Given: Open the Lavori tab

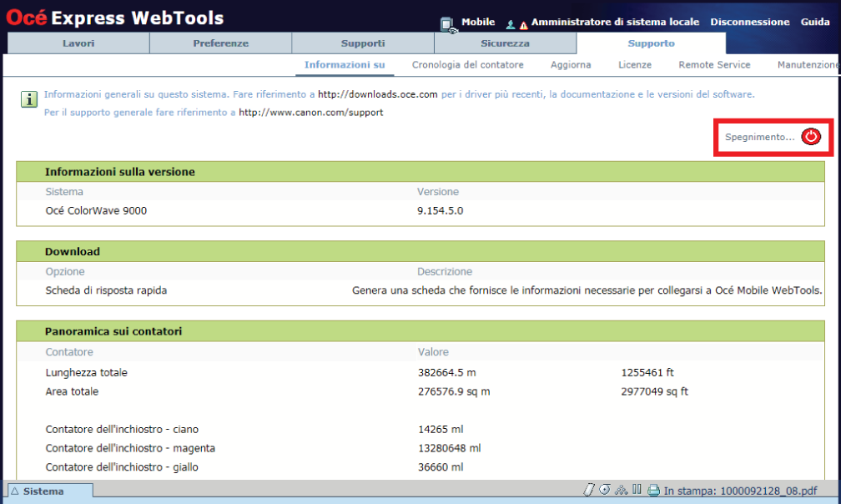Looking at the screenshot, I should point(78,43).
